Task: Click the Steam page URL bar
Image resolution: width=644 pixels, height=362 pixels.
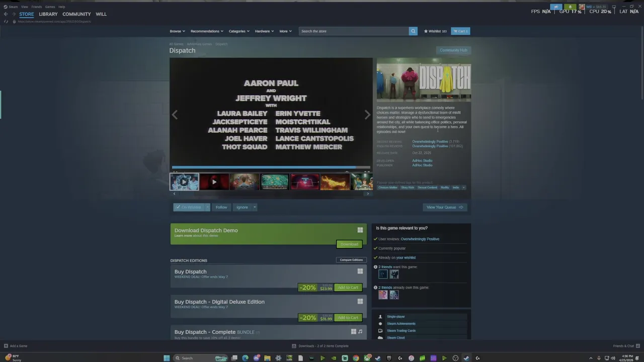Action: tap(55, 22)
